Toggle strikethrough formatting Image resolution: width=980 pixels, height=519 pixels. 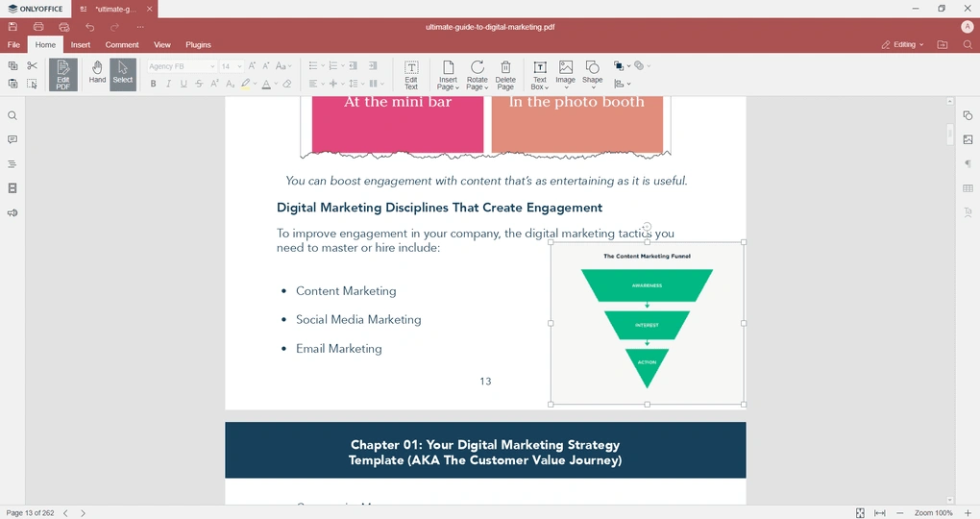coord(199,84)
